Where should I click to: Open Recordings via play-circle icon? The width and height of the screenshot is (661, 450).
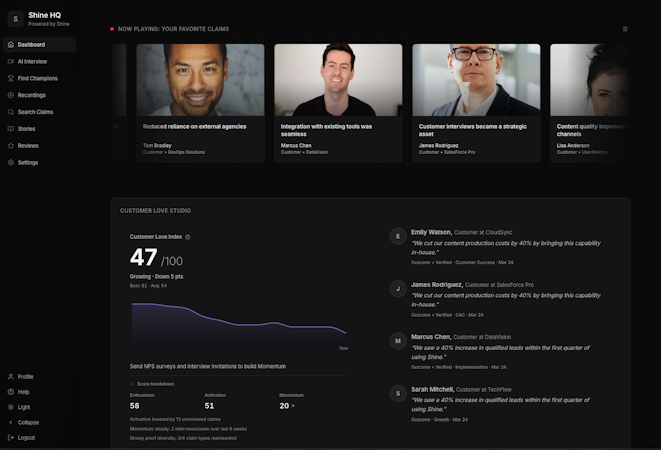tap(11, 95)
